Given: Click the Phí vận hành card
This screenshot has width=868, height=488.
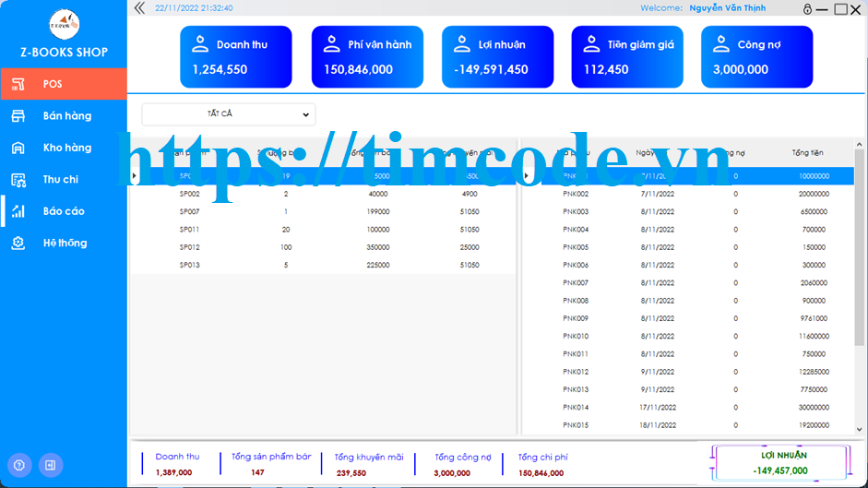Looking at the screenshot, I should pyautogui.click(x=367, y=56).
